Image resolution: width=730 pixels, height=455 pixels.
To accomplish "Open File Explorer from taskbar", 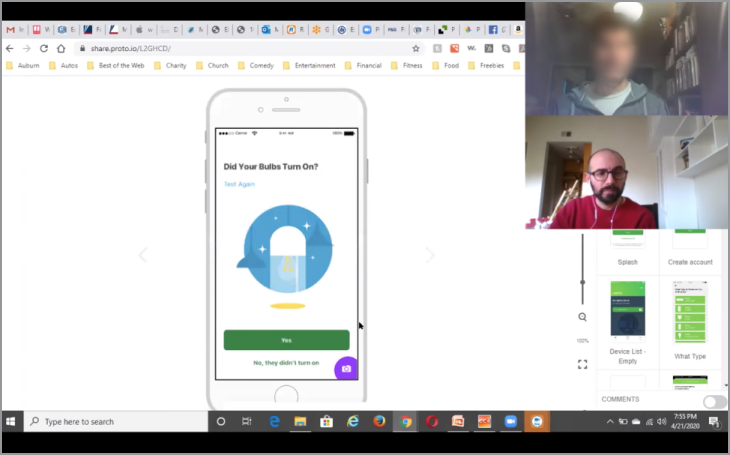I will point(300,421).
